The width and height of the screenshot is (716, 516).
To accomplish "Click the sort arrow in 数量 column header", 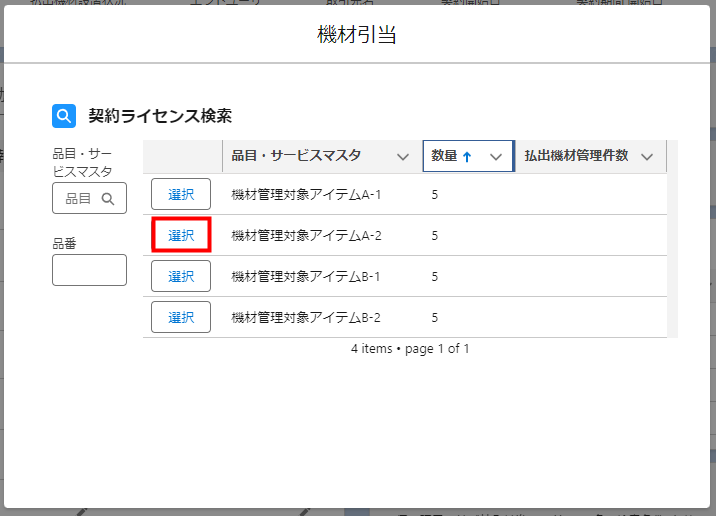I will point(467,157).
